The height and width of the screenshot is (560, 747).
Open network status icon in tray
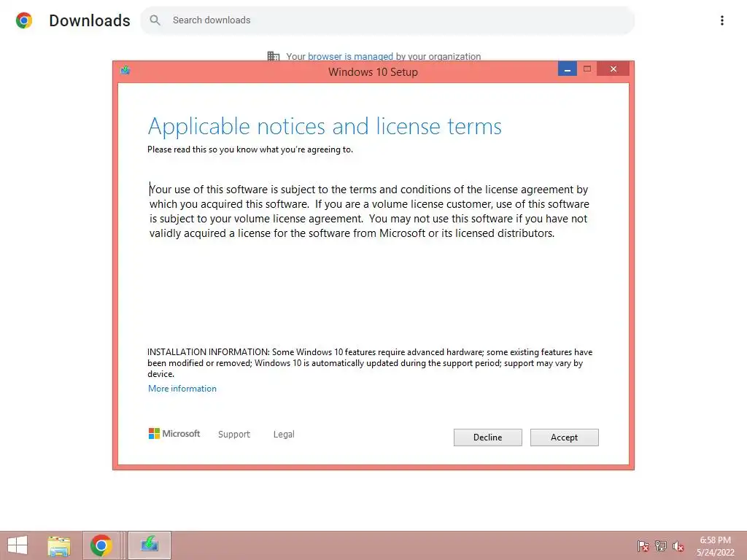tap(661, 546)
